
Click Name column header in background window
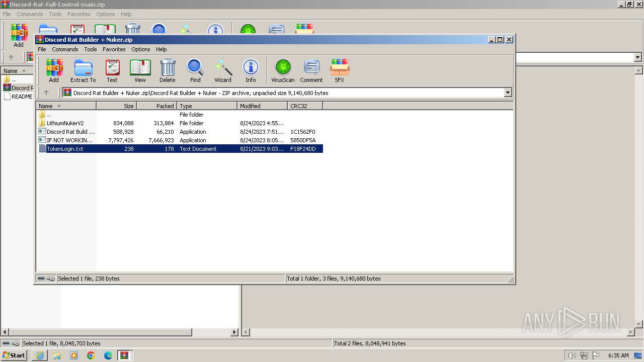click(x=17, y=71)
